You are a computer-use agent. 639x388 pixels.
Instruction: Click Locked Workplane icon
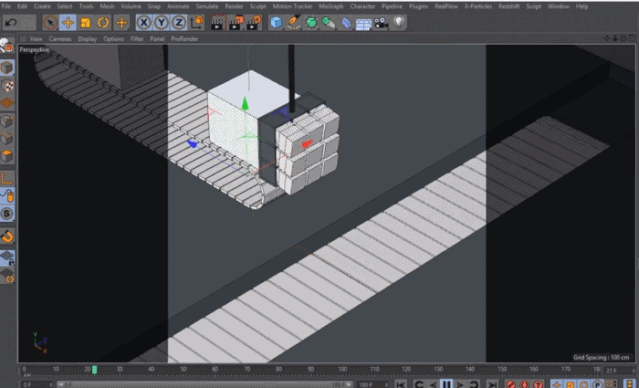click(7, 258)
